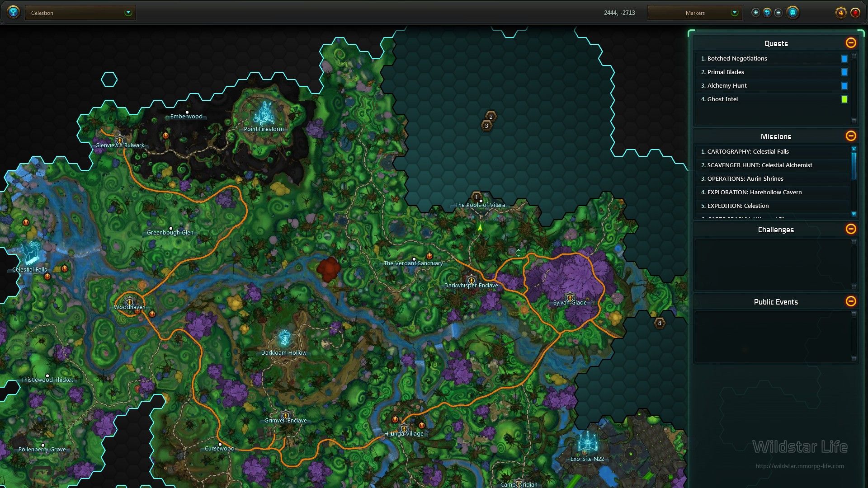Click Botched Negotiations blue color square
The width and height of the screenshot is (868, 488).
844,59
